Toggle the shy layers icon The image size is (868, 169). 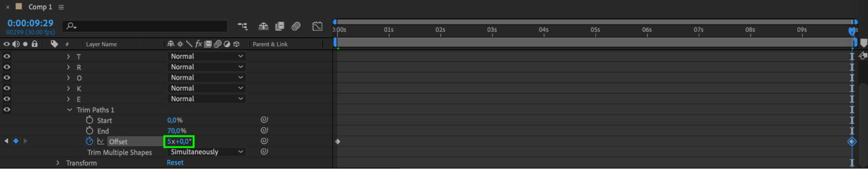click(x=263, y=27)
